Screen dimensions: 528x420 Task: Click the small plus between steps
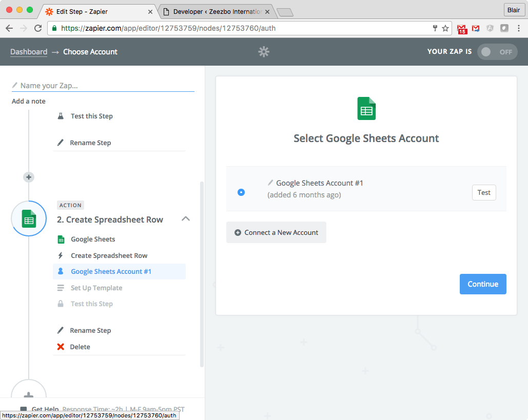[x=29, y=177]
